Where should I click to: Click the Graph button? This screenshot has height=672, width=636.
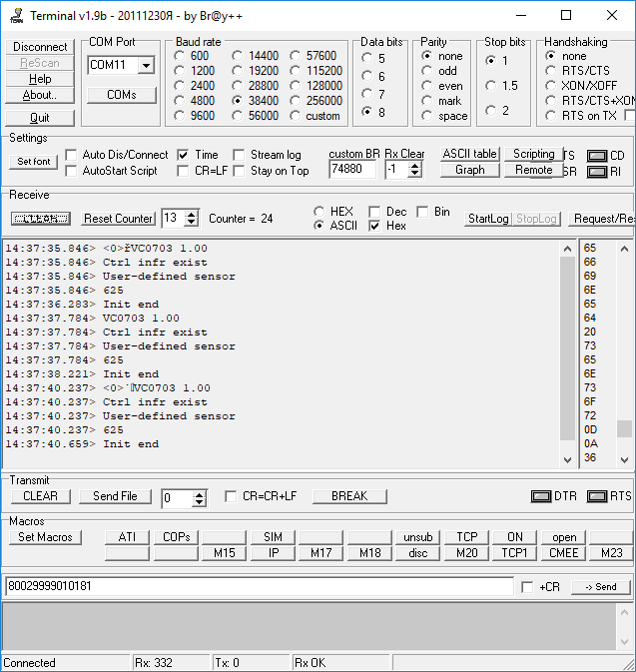point(469,170)
